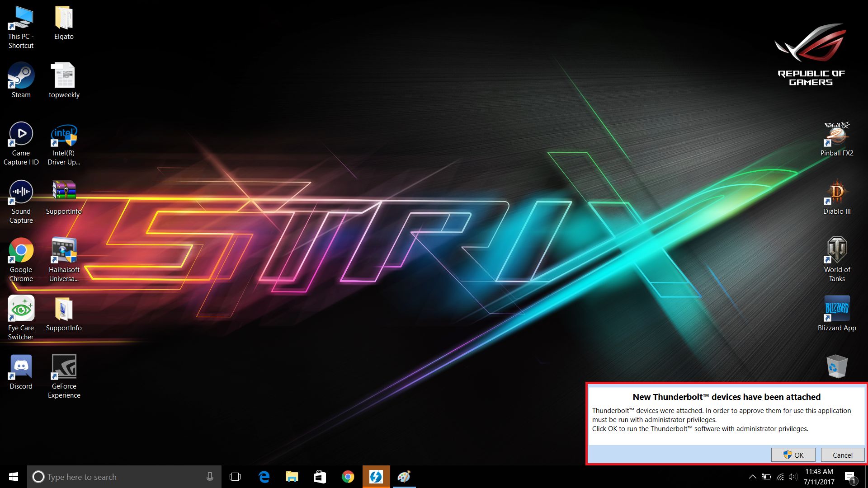Click the search box microphone icon
Viewport: 868px width, 488px height.
(210, 477)
